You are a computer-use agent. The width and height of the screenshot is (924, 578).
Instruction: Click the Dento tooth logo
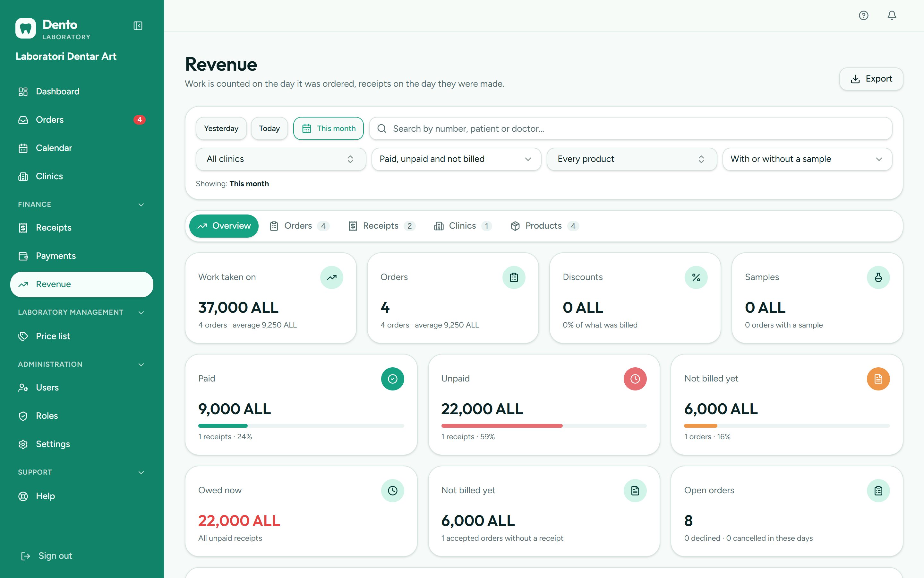26,28
